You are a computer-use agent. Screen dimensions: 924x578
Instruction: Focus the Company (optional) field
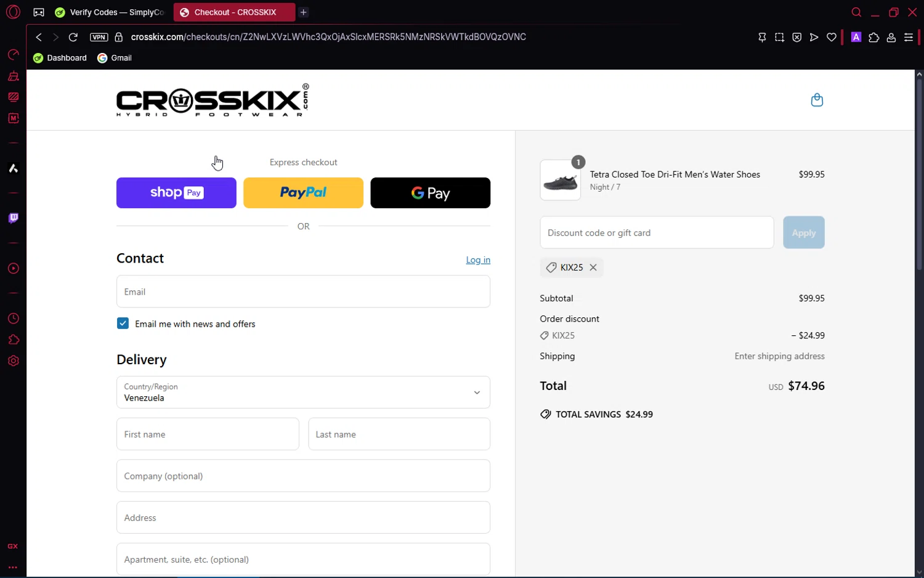coord(303,476)
